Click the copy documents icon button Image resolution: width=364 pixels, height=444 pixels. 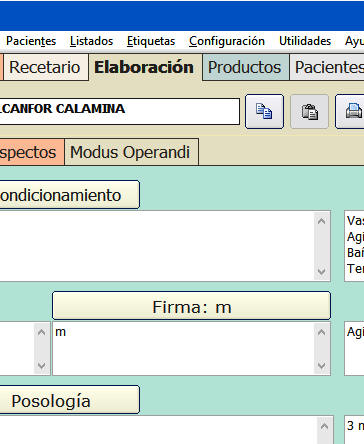coord(264,111)
